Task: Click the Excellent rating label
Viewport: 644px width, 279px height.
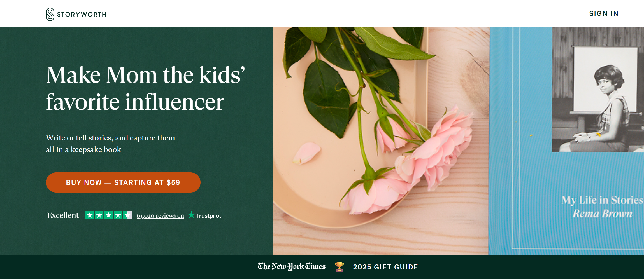Action: [x=63, y=215]
